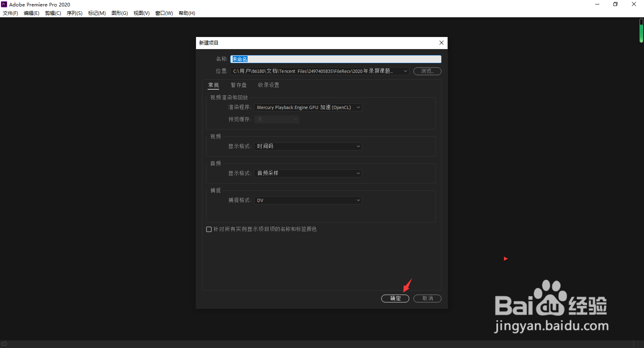Image resolution: width=644 pixels, height=348 pixels.
Task: Open the 文件(F) menu
Action: [10, 13]
